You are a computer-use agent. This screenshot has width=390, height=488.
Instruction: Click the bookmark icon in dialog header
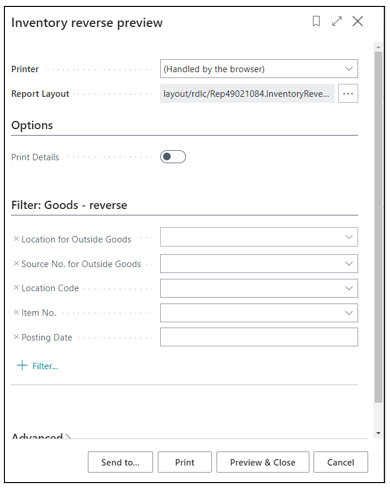click(316, 21)
